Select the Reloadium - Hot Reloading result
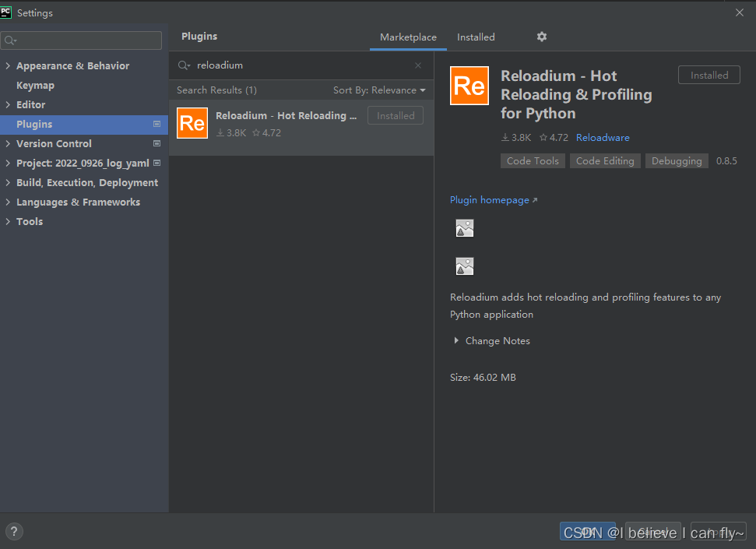The width and height of the screenshot is (756, 549). tap(301, 128)
